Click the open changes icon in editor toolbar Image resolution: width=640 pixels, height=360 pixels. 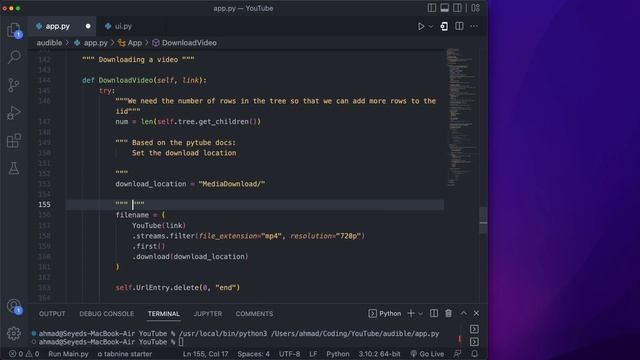[444, 26]
